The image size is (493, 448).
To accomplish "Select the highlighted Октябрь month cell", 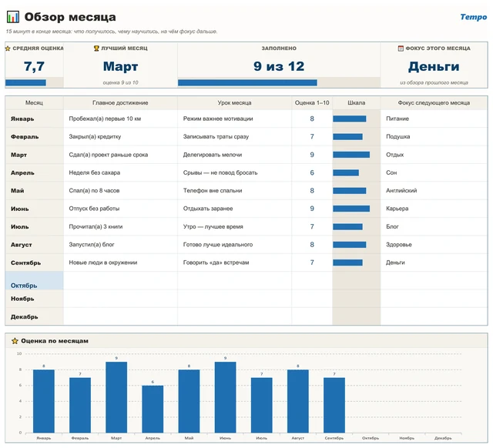I will (34, 280).
